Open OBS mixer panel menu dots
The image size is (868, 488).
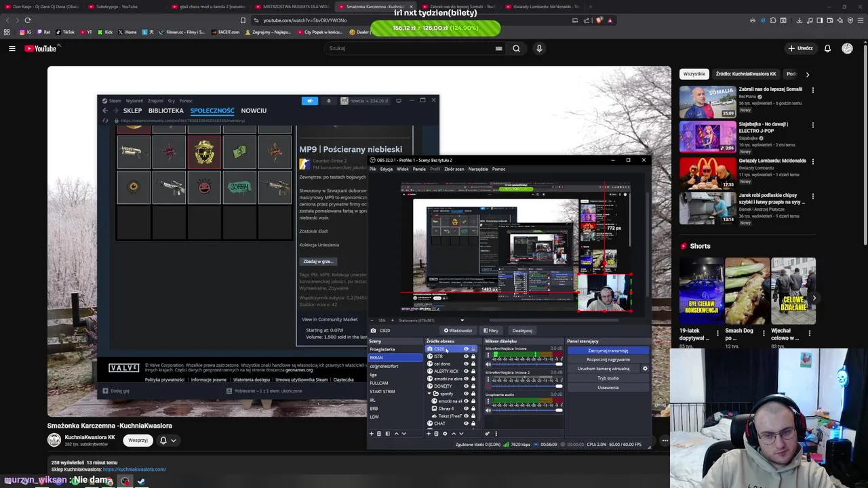(496, 434)
